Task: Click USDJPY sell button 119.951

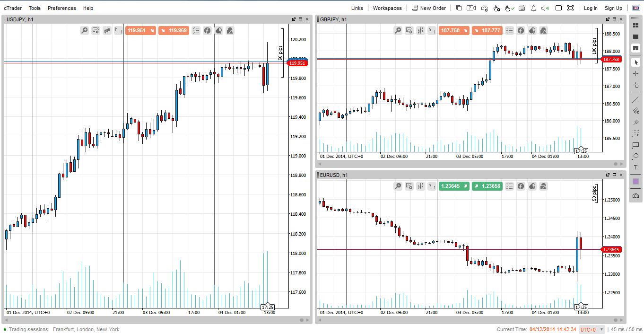Action: 141,30
